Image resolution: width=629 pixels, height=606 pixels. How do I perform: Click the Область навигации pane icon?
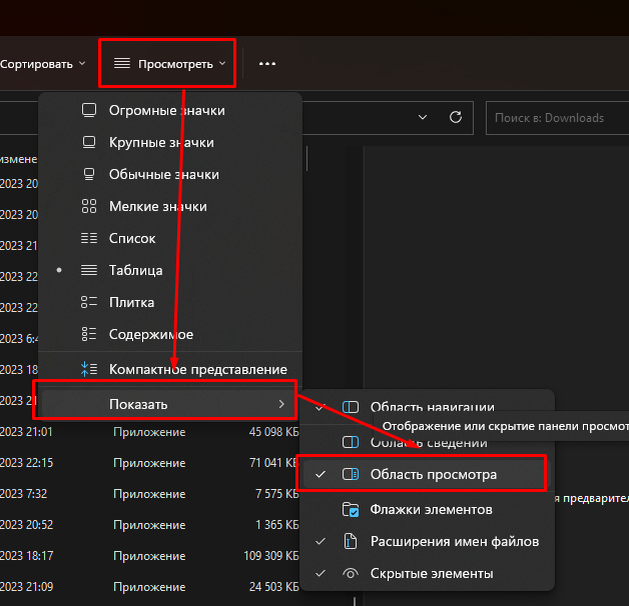[350, 407]
